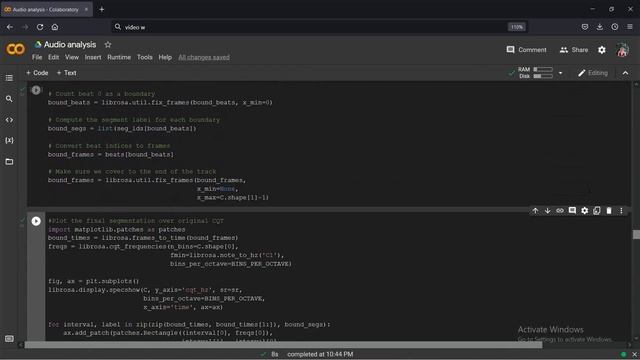
Task: Open the table of contents sidebar
Action: (9, 78)
